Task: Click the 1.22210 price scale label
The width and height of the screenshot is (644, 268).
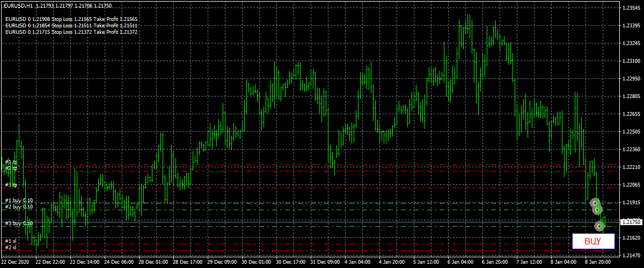Action: [x=631, y=167]
